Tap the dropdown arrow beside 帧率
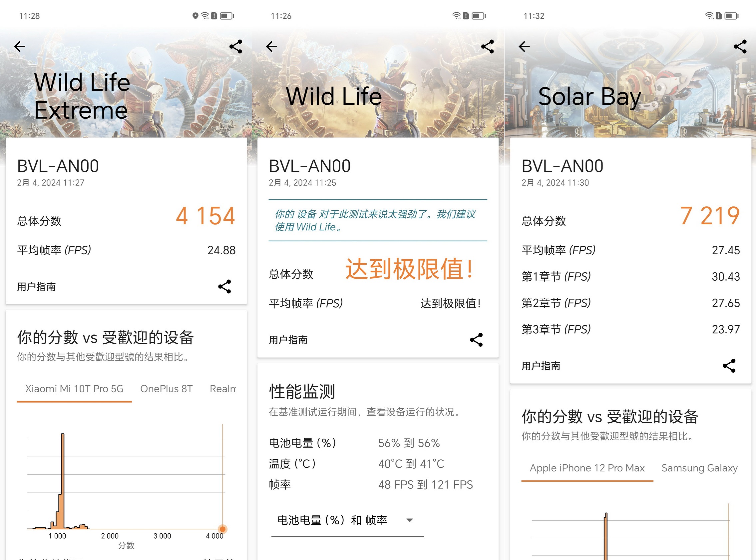Screen dimensions: 756x560 410,520
